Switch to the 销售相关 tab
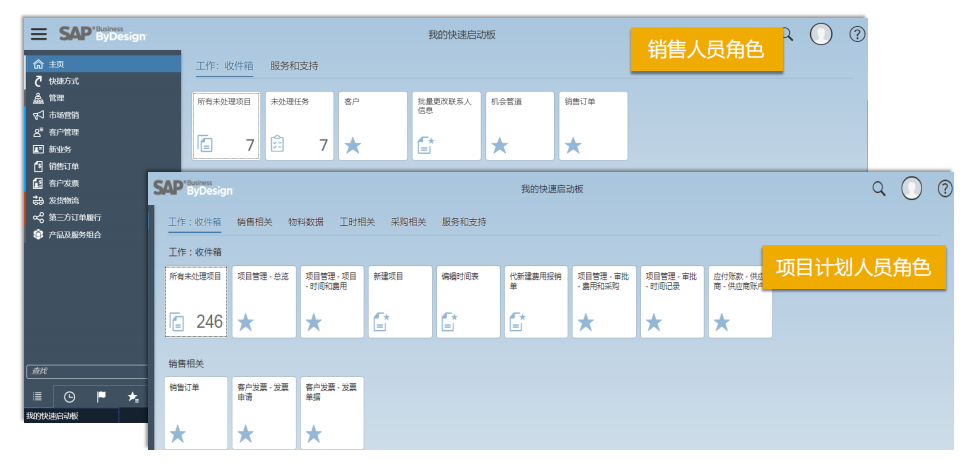This screenshot has width=968, height=463. [254, 222]
